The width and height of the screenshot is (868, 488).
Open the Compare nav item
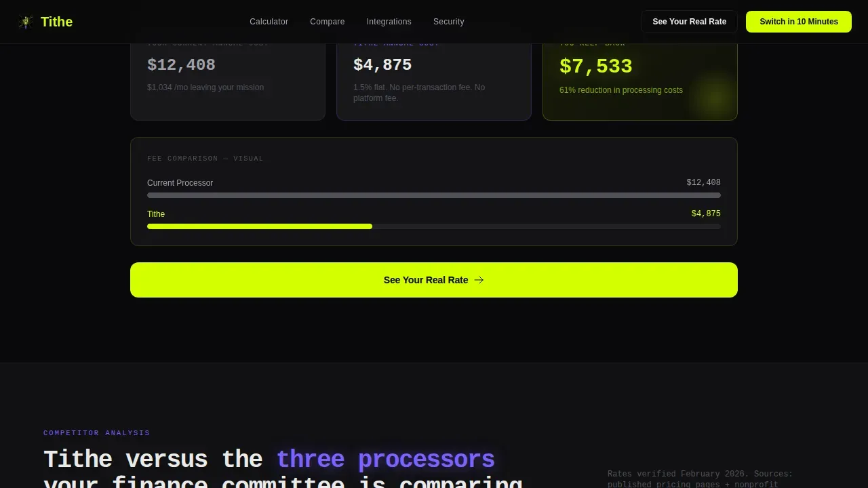coord(327,22)
